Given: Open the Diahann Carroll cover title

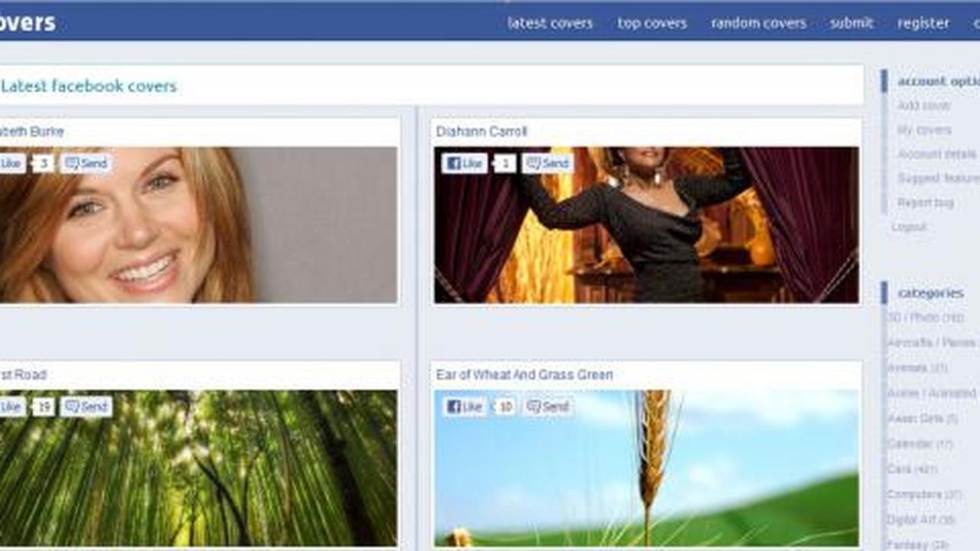Looking at the screenshot, I should [x=482, y=132].
